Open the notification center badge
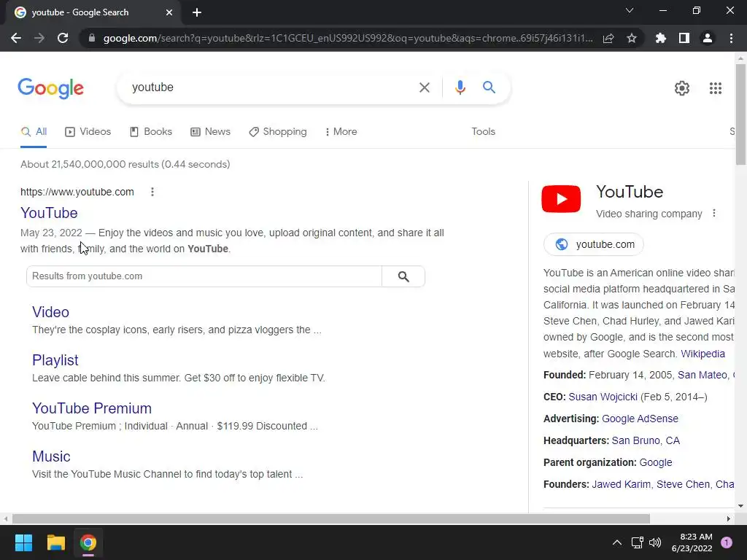The width and height of the screenshot is (747, 560). pos(727,542)
